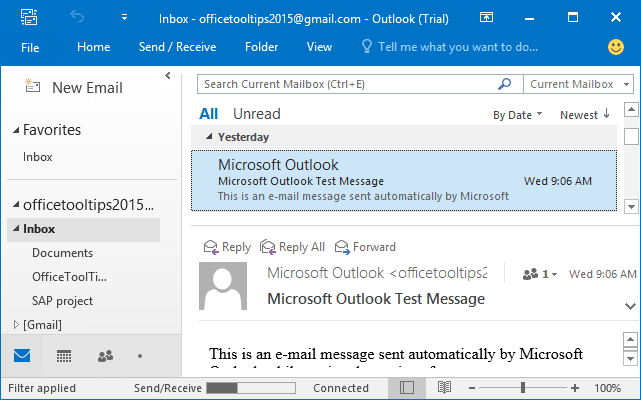Click the Reply All button label
Viewport: 641px width, 400px height.
coord(302,247)
